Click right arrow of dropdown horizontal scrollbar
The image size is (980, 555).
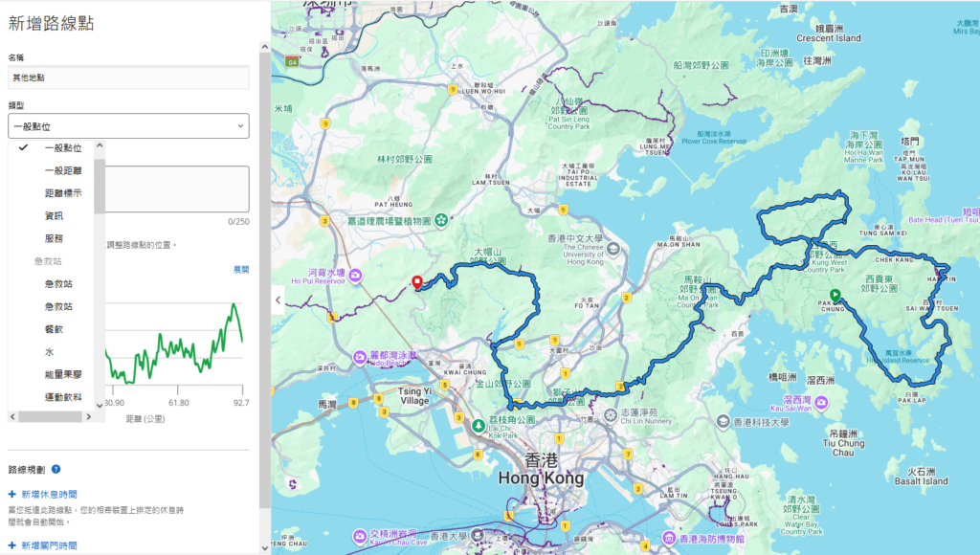88,416
